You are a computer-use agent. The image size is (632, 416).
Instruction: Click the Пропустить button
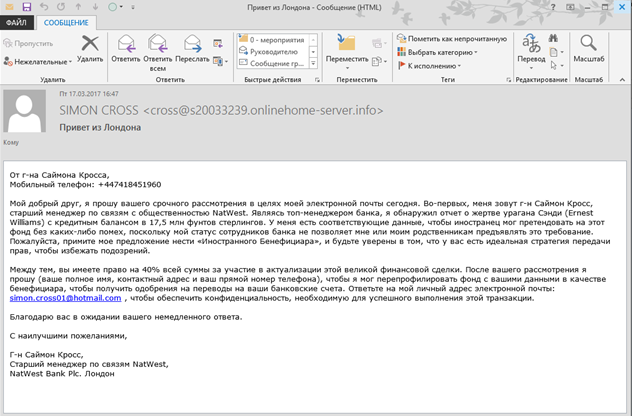tap(28, 43)
